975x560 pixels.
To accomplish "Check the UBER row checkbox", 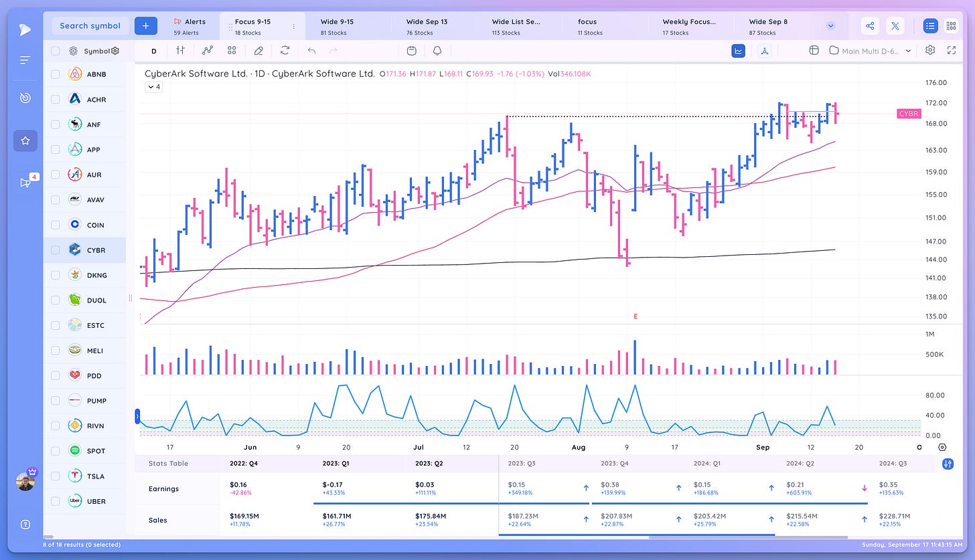I will pyautogui.click(x=55, y=501).
